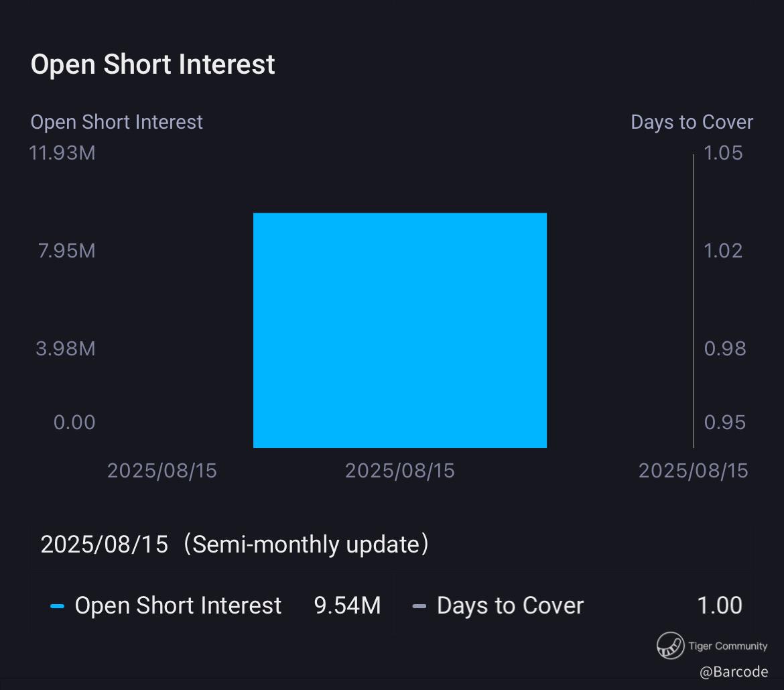784x690 pixels.
Task: Click the 1.05 Days to Cover tick
Action: coord(723,153)
